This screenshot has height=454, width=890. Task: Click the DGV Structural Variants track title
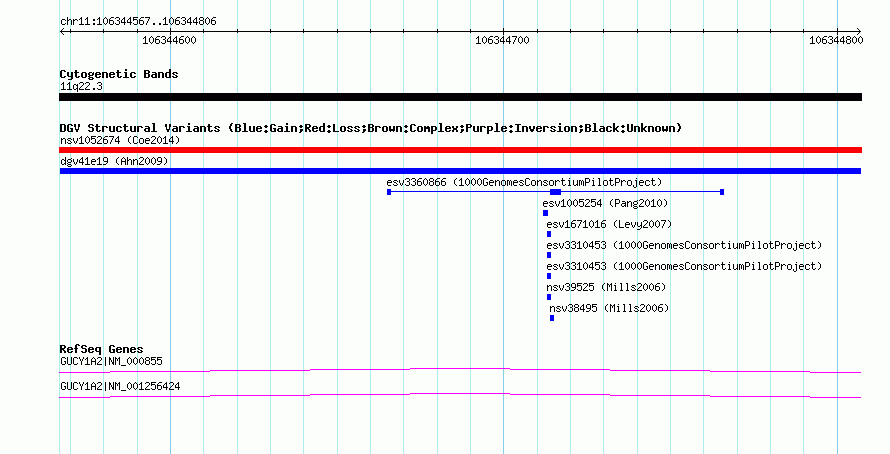[371, 128]
